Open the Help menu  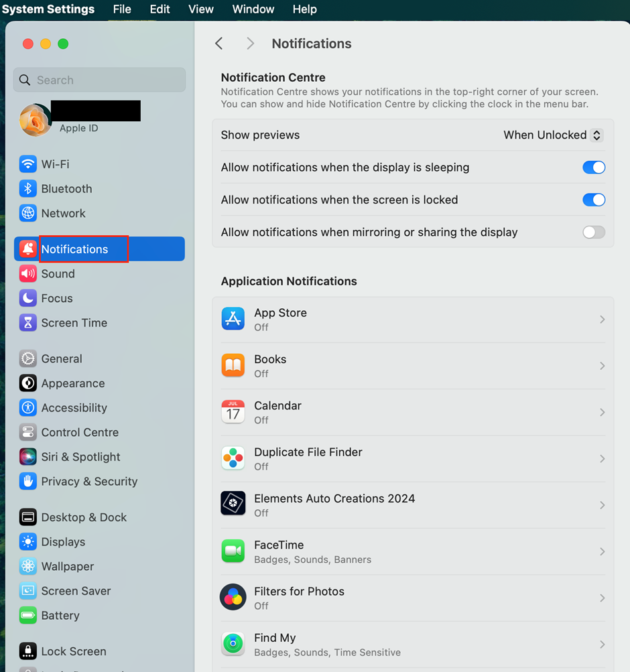pos(305,9)
